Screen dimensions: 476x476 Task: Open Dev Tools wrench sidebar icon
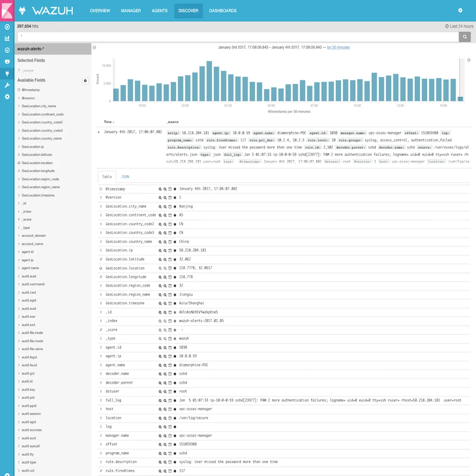[x=7, y=85]
